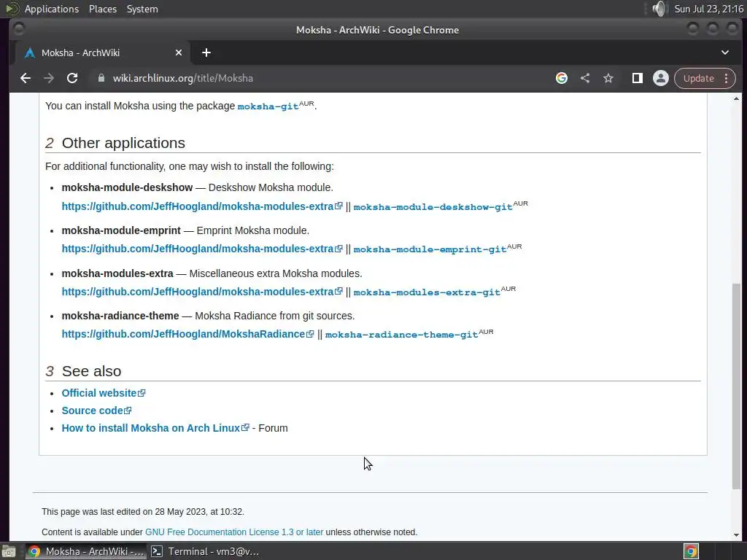Open the Google icon in address bar
This screenshot has height=560, width=747.
(562, 78)
